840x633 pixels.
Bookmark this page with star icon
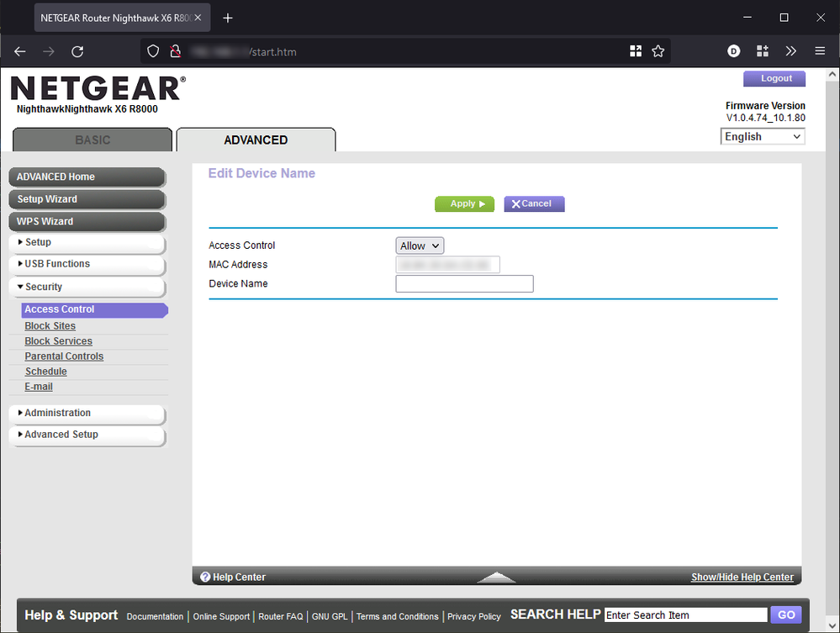658,51
